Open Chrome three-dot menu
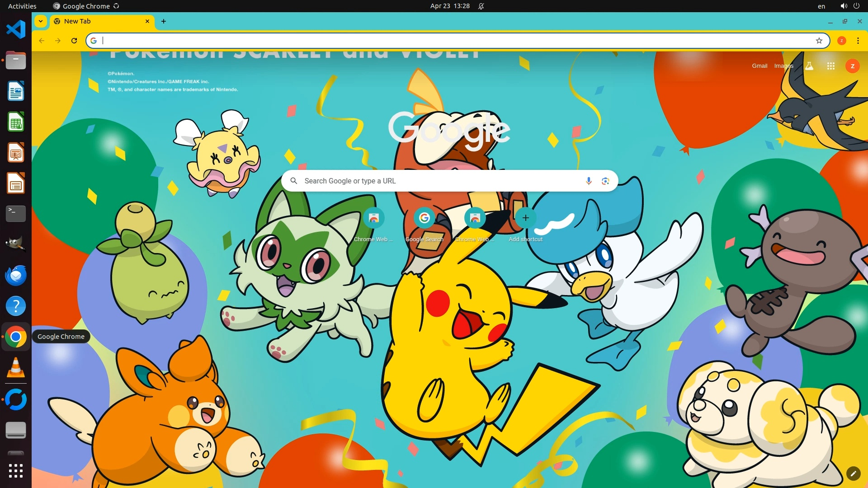 pyautogui.click(x=858, y=41)
